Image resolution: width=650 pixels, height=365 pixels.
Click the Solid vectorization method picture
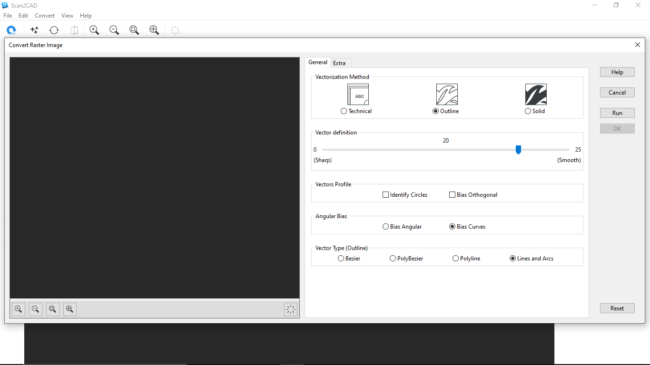coord(536,94)
